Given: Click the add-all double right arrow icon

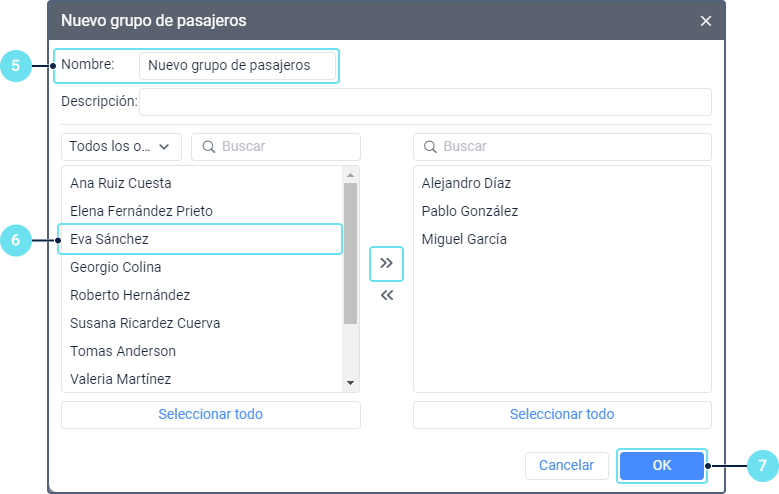Looking at the screenshot, I should (386, 263).
